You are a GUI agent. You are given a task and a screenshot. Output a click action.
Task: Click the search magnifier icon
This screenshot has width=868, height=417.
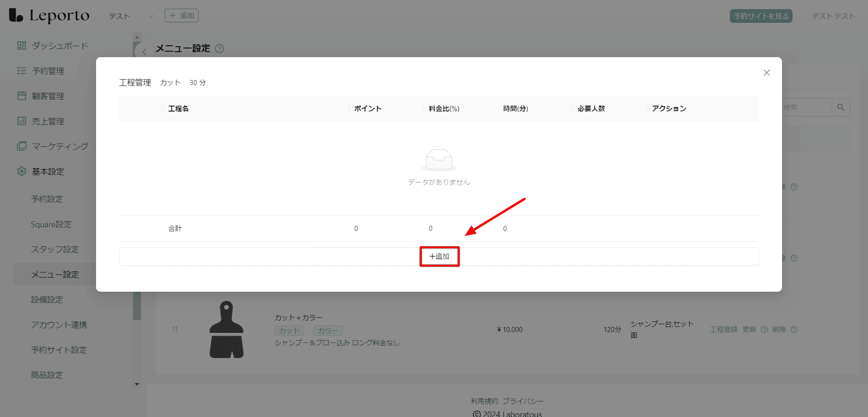click(841, 107)
